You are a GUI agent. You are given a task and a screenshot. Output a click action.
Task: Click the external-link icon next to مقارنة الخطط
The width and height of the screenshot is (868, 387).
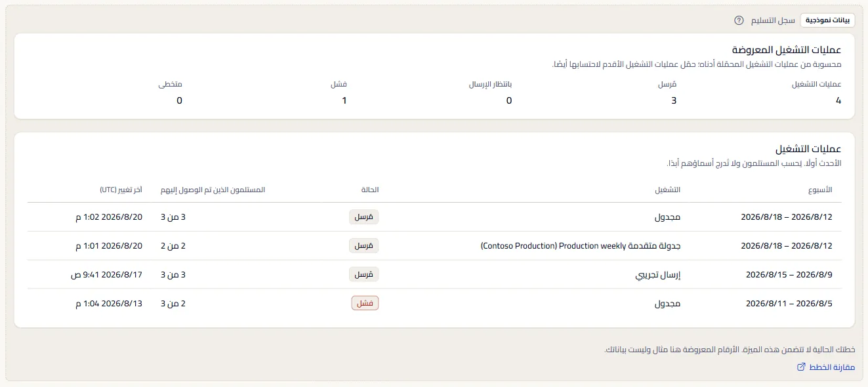click(x=800, y=367)
